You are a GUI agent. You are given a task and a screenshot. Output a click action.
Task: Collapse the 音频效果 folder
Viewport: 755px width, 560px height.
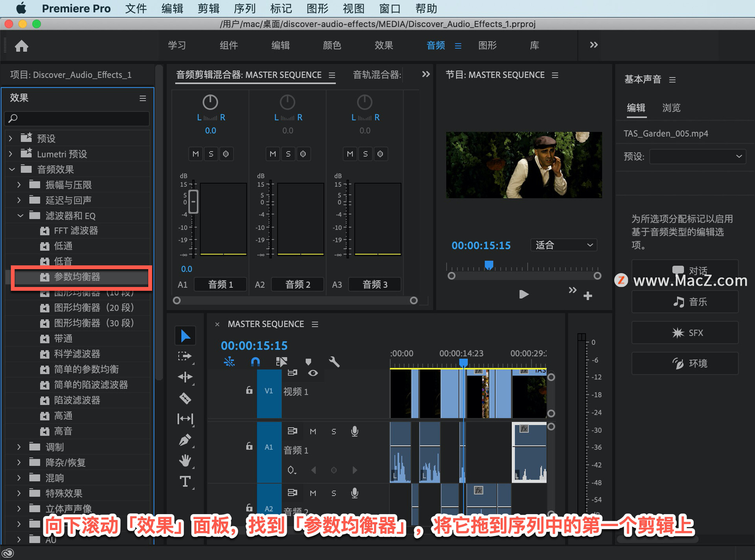(x=12, y=169)
